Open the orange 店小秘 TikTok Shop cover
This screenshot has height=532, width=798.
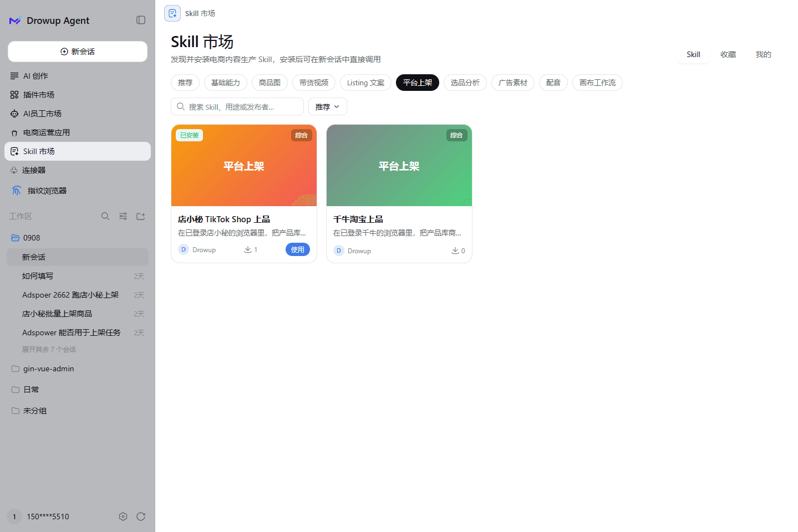click(244, 166)
